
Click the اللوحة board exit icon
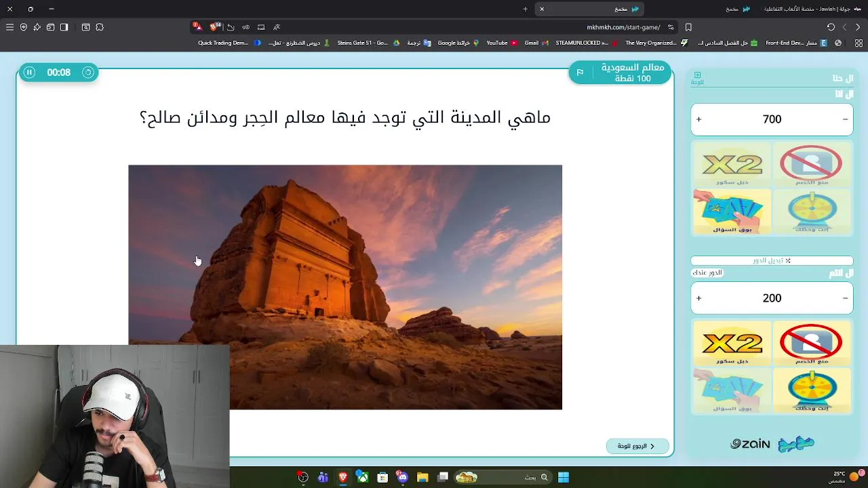[x=697, y=78]
